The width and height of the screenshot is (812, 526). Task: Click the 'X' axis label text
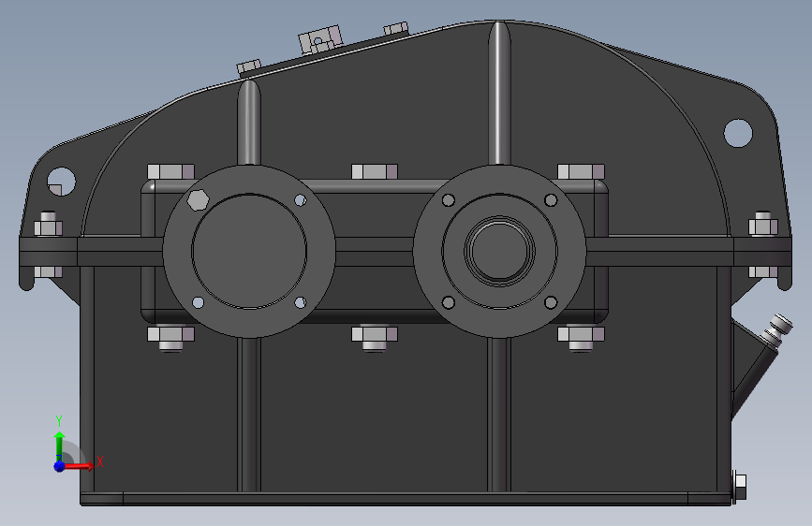point(100,461)
